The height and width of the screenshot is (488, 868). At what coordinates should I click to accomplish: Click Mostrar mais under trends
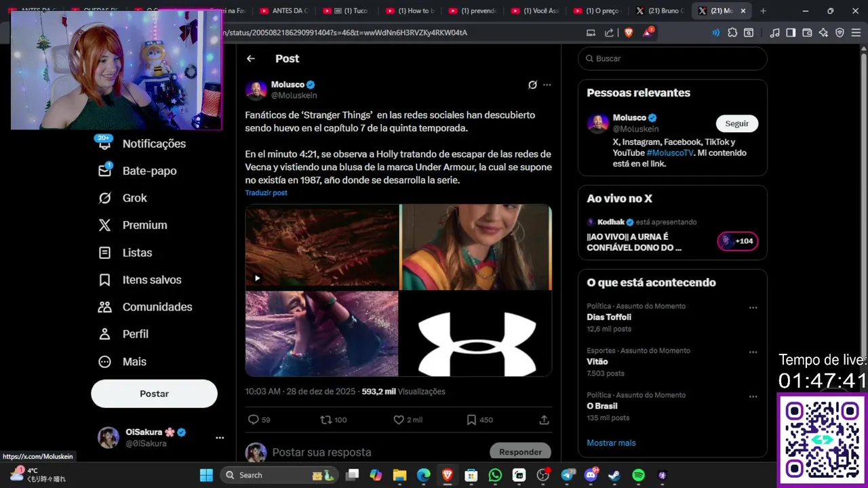click(611, 443)
